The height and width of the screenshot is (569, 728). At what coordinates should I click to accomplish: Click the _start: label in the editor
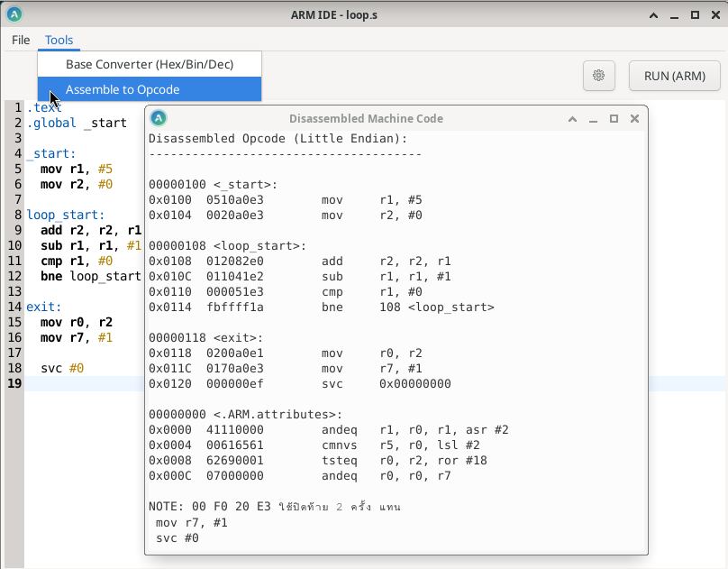[51, 153]
